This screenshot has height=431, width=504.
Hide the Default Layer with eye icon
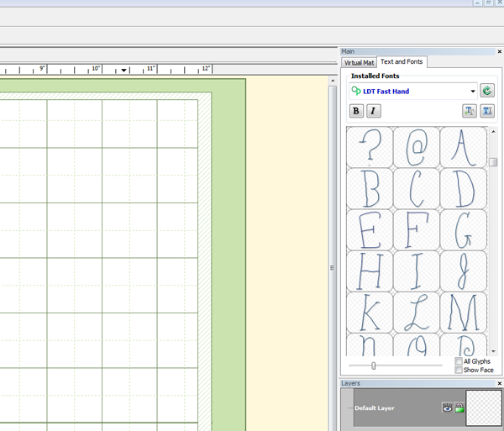click(x=448, y=408)
